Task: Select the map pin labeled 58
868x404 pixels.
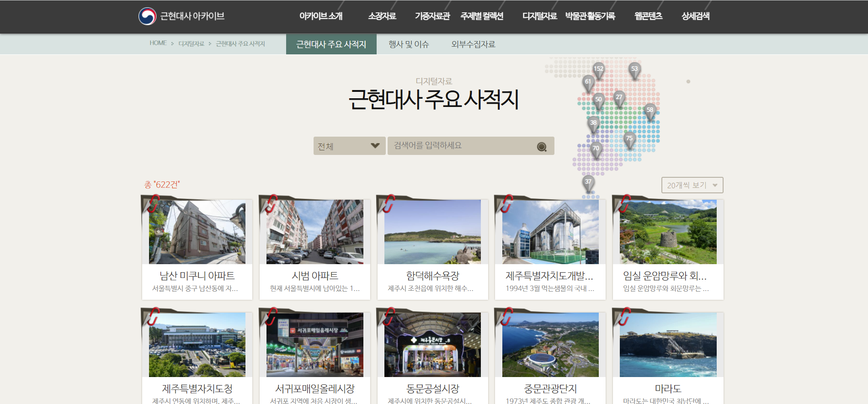Action: [x=650, y=110]
